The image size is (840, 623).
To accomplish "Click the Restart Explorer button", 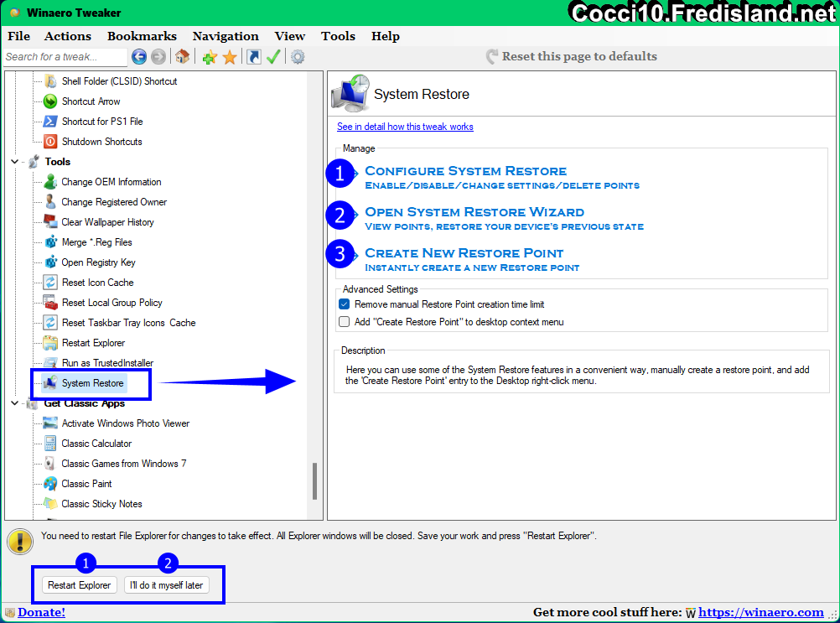I will pyautogui.click(x=80, y=585).
